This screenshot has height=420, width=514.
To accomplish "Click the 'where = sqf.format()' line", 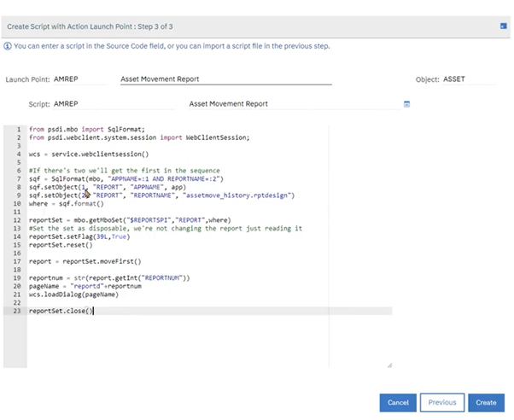I will point(67,204).
